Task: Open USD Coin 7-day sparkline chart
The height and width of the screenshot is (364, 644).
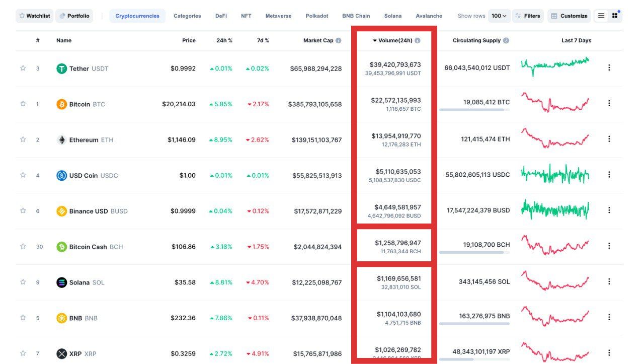Action: click(555, 174)
